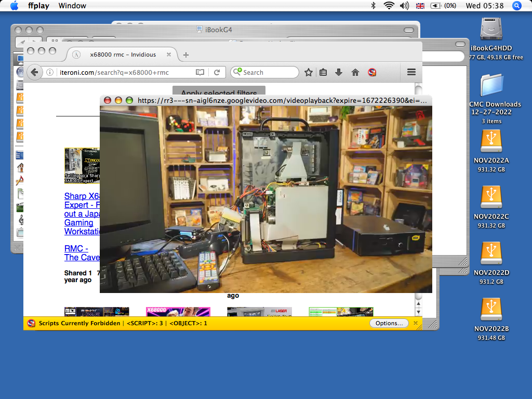This screenshot has height=399, width=532.
Task: Open Sharp X68000 Expert video link
Action: pos(82,214)
